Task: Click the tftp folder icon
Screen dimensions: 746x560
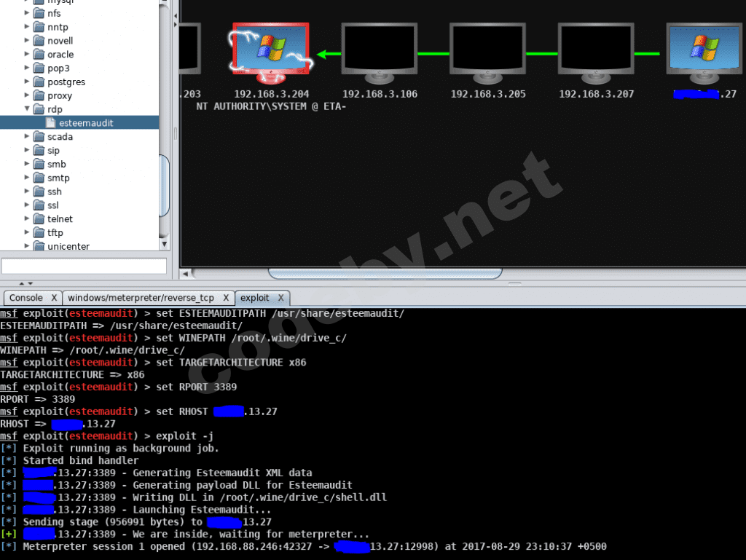Action: click(39, 232)
